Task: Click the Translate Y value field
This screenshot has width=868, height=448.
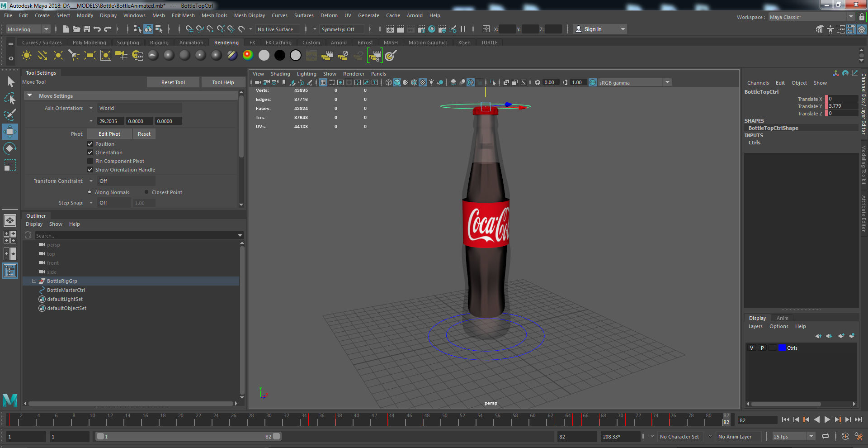Action: click(843, 106)
